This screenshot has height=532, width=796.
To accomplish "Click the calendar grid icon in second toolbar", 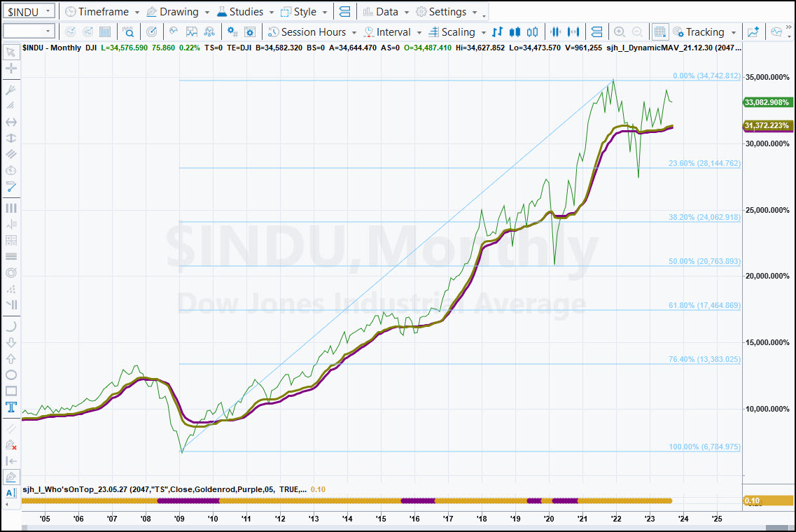I will point(105,32).
